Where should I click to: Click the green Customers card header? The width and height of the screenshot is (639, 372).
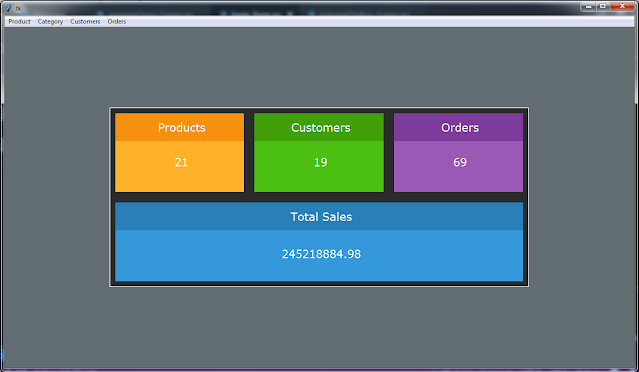click(319, 127)
